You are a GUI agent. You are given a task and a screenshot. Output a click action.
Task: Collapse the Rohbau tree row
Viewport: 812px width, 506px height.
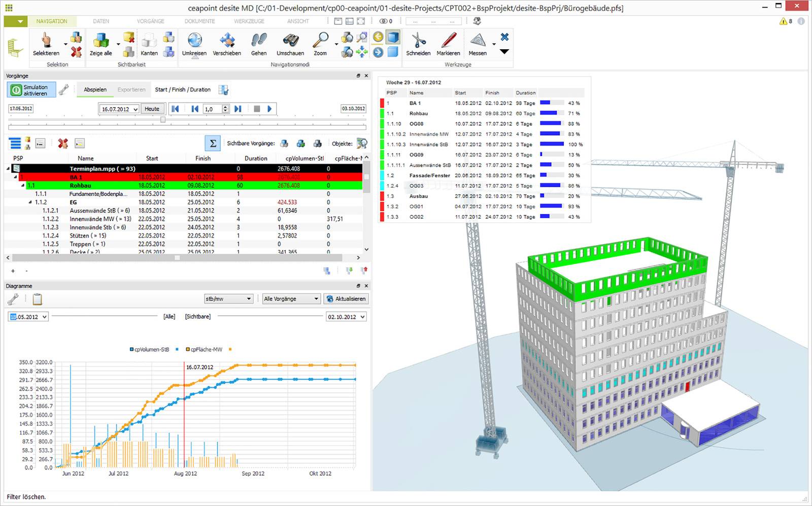[22, 185]
